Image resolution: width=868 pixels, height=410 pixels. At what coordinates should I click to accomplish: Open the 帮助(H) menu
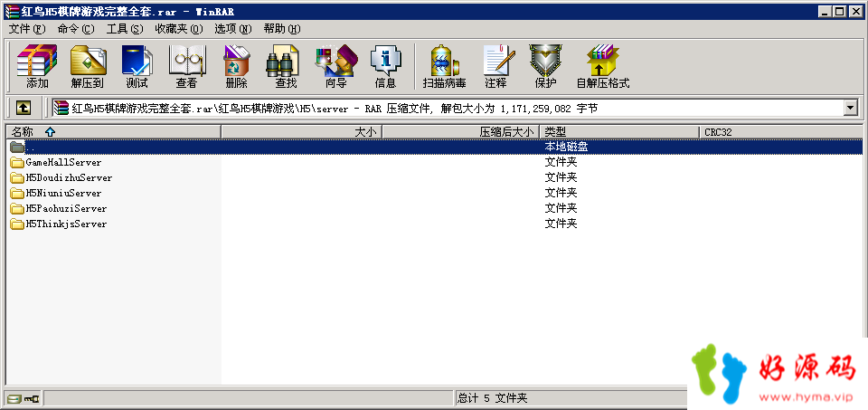pos(282,29)
